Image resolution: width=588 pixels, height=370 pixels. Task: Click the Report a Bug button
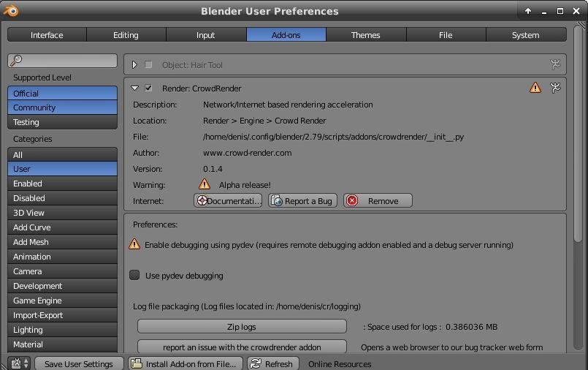(302, 201)
